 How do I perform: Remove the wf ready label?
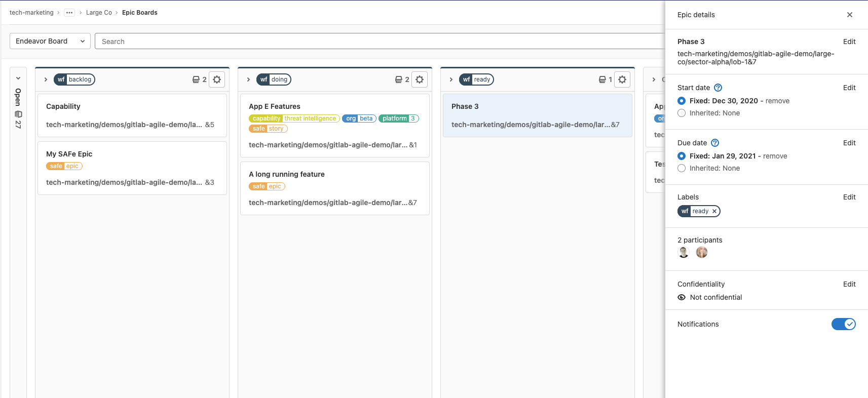[714, 211]
